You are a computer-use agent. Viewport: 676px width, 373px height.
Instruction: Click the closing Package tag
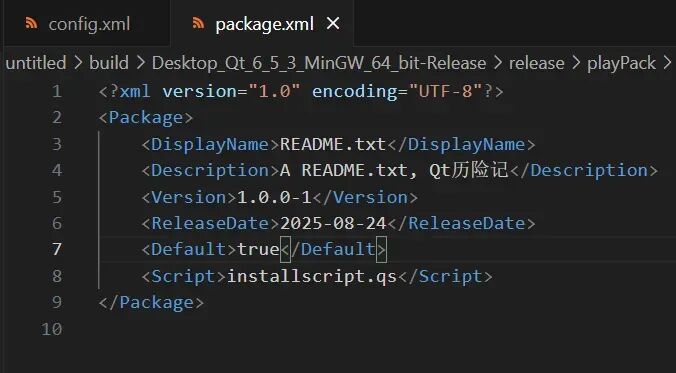pyautogui.click(x=151, y=302)
